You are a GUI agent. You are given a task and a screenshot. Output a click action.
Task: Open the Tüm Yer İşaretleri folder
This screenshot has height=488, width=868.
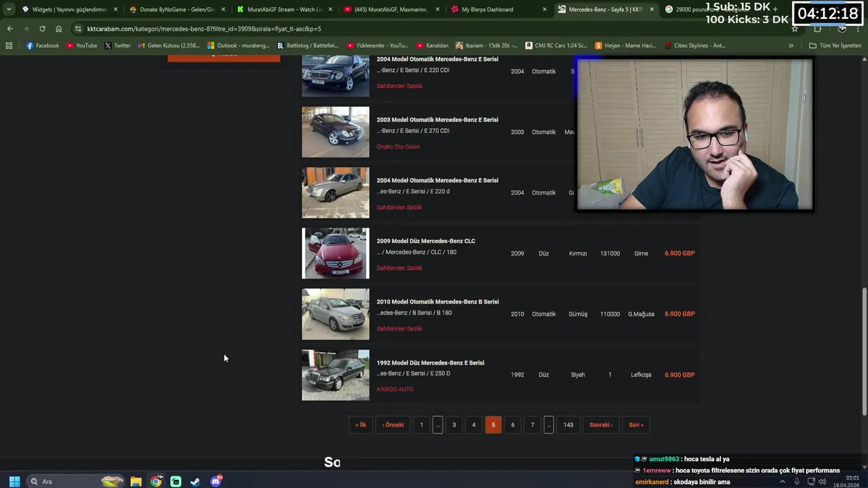(x=835, y=45)
